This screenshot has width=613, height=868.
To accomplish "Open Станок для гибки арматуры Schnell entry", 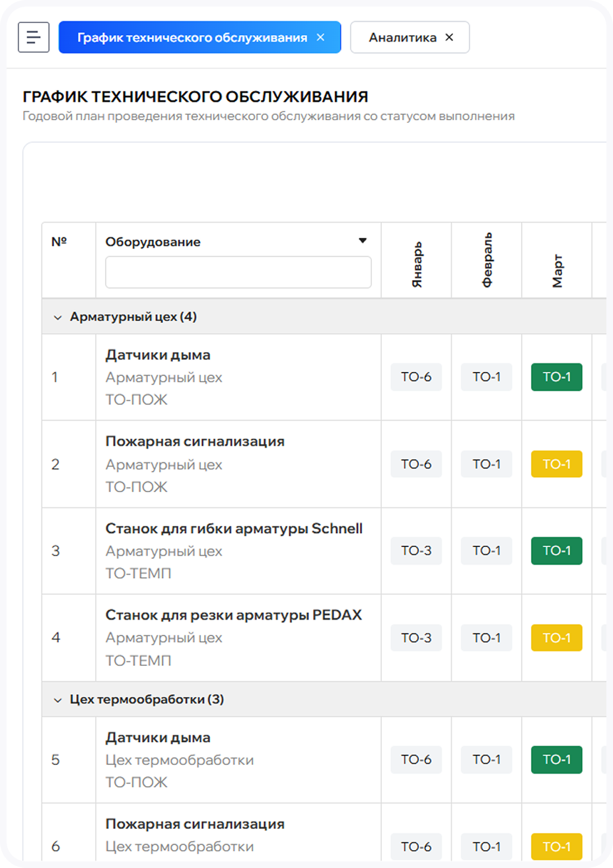I will click(234, 528).
